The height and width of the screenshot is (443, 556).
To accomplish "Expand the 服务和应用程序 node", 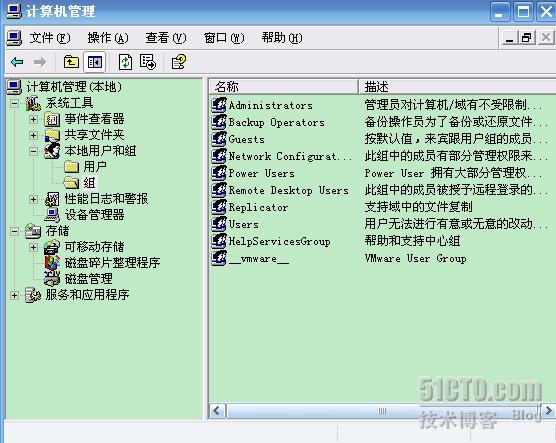I will tap(14, 295).
